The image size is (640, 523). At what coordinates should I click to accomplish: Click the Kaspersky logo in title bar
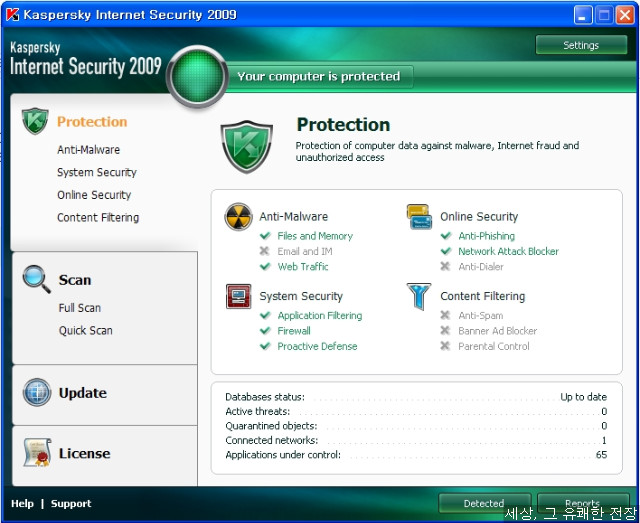tap(13, 15)
